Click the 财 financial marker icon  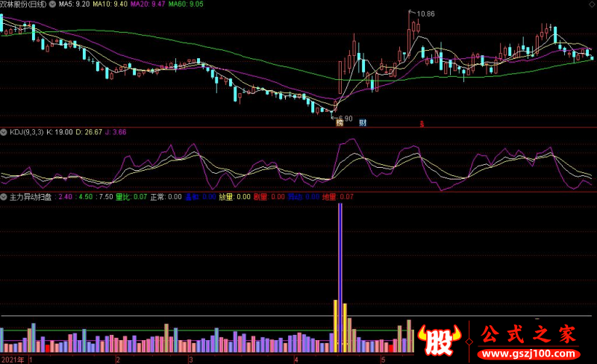pyautogui.click(x=363, y=122)
